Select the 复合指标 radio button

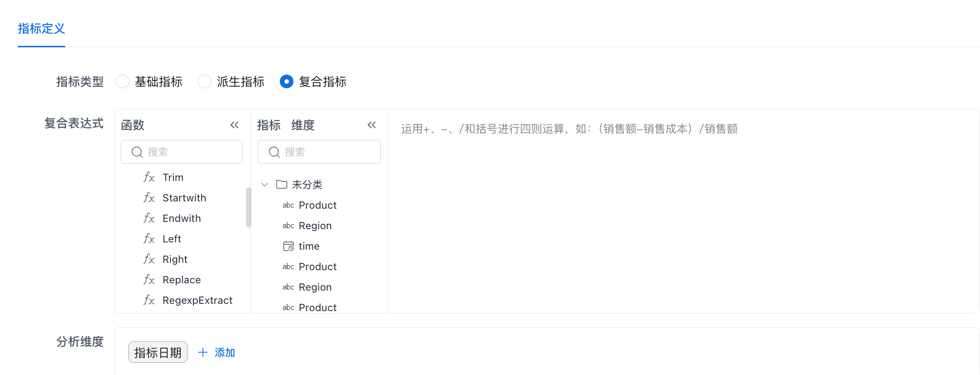click(x=287, y=81)
